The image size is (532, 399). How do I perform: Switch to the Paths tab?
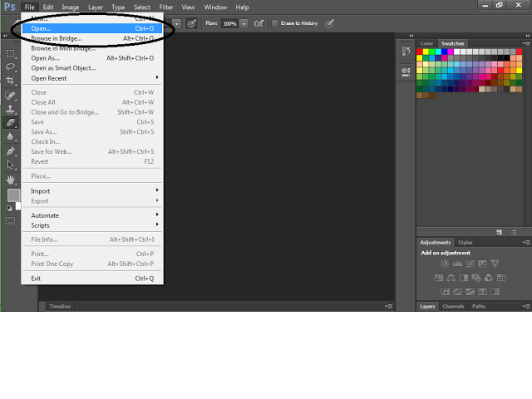[x=479, y=306]
